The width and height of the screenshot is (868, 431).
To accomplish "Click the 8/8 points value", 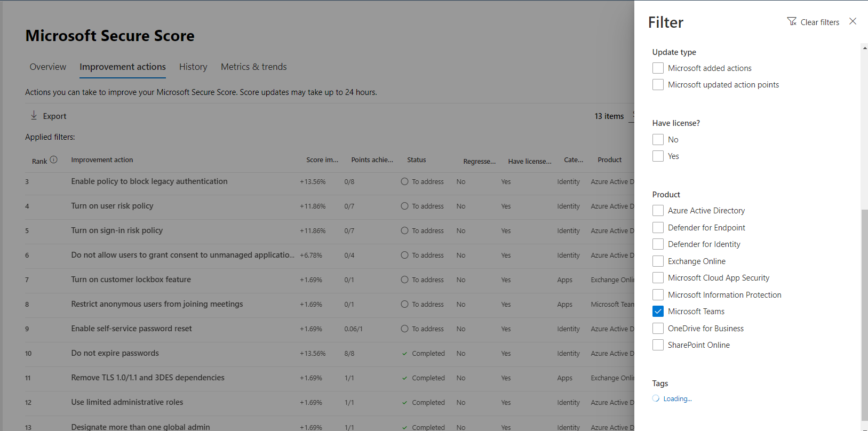I will pyautogui.click(x=349, y=354).
